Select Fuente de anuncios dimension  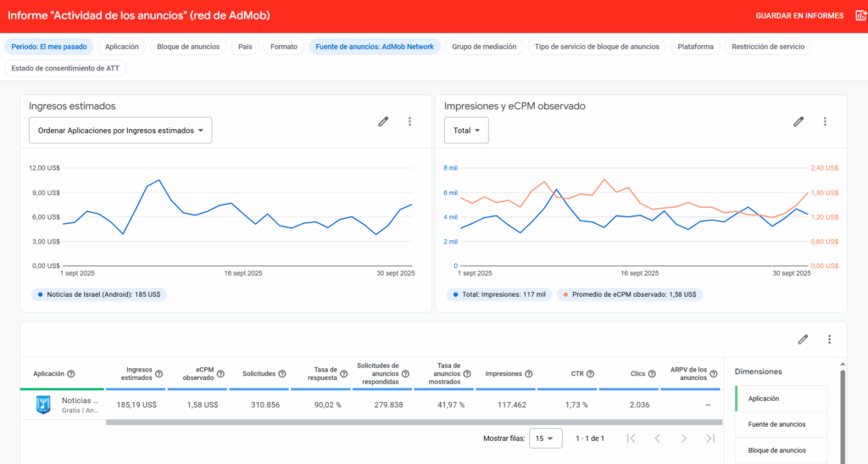click(x=776, y=424)
